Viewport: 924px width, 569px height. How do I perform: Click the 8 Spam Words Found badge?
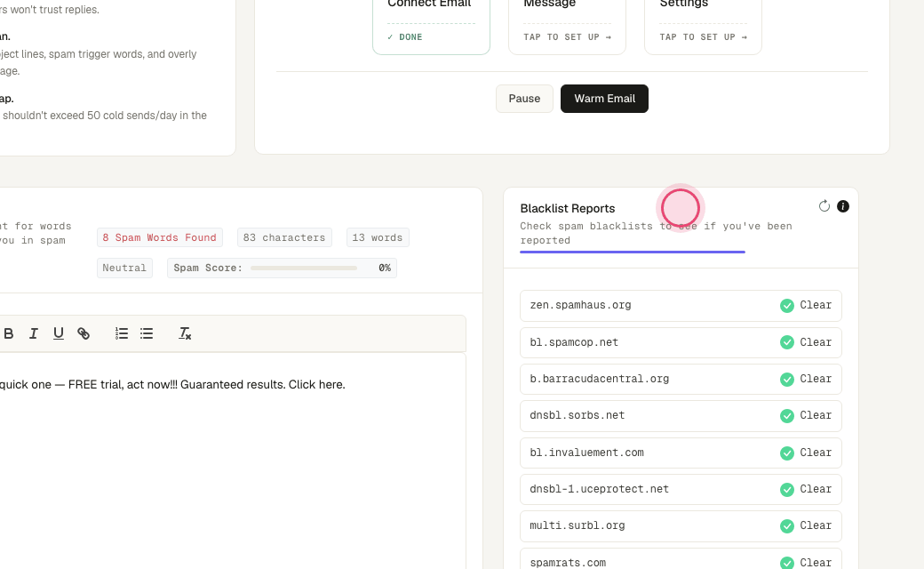coord(160,237)
